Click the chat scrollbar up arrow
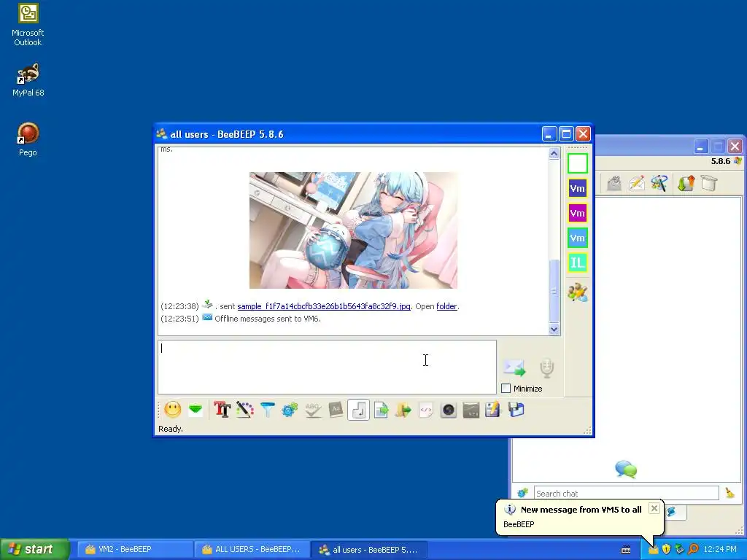747x560 pixels. pos(554,153)
